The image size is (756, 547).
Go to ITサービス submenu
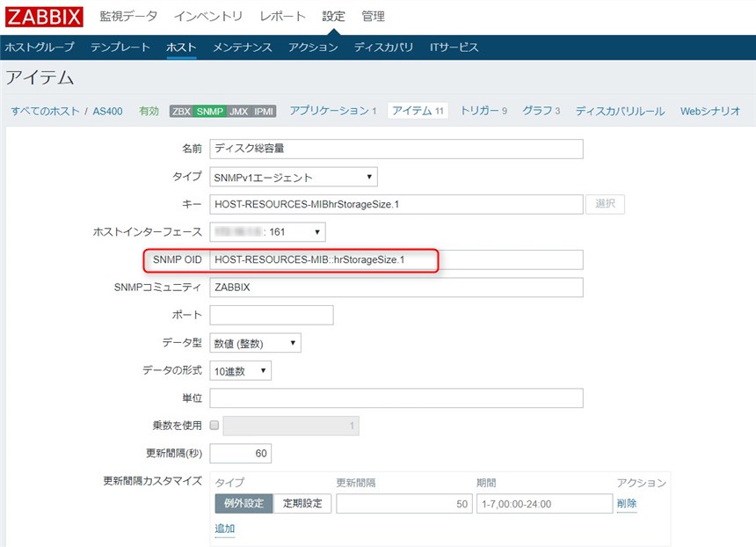[x=454, y=47]
